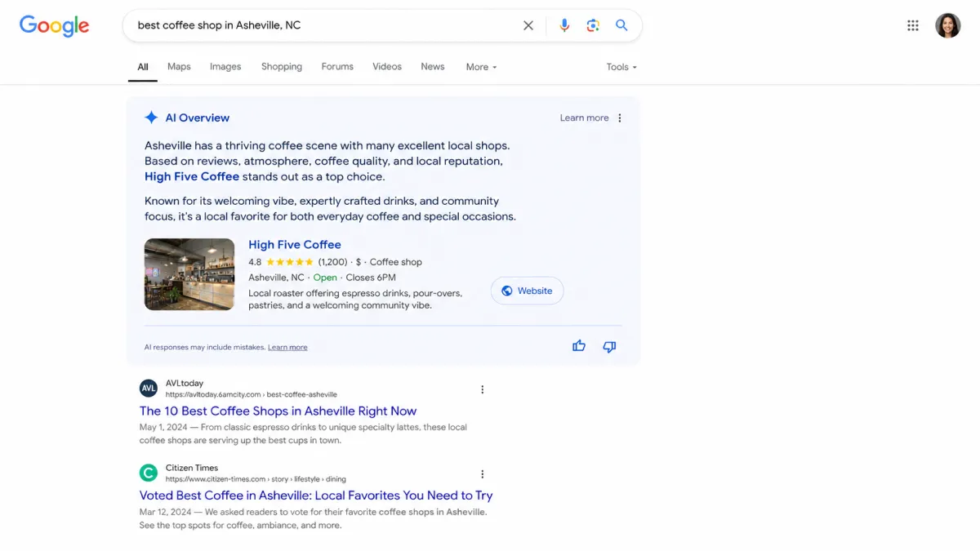This screenshot has width=980, height=551.
Task: Click Learn more beside AI Overview header
Action: pyautogui.click(x=584, y=118)
